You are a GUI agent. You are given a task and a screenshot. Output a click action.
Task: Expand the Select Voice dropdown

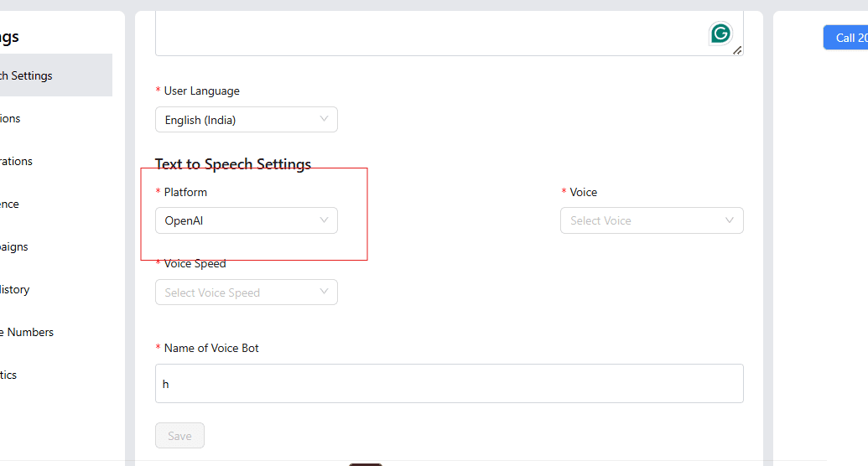pyautogui.click(x=651, y=220)
